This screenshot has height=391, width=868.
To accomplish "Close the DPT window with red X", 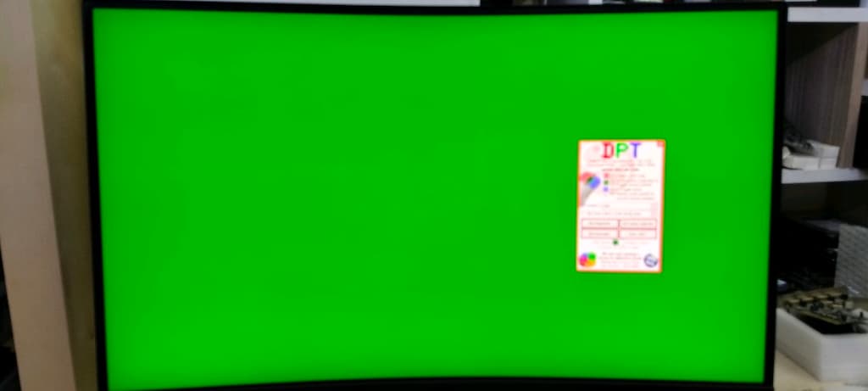I will 659,144.
